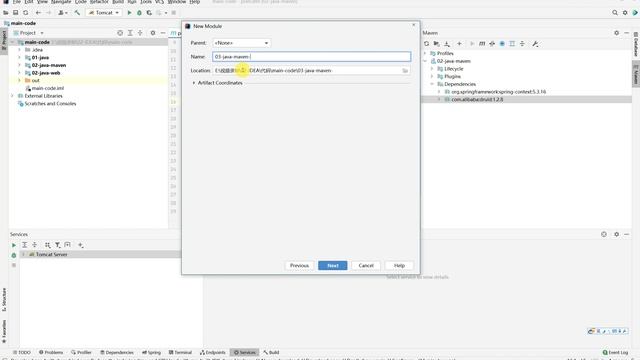This screenshot has width=640, height=360.
Task: Toggle Maven Offline Mode icon
Action: 492,44
